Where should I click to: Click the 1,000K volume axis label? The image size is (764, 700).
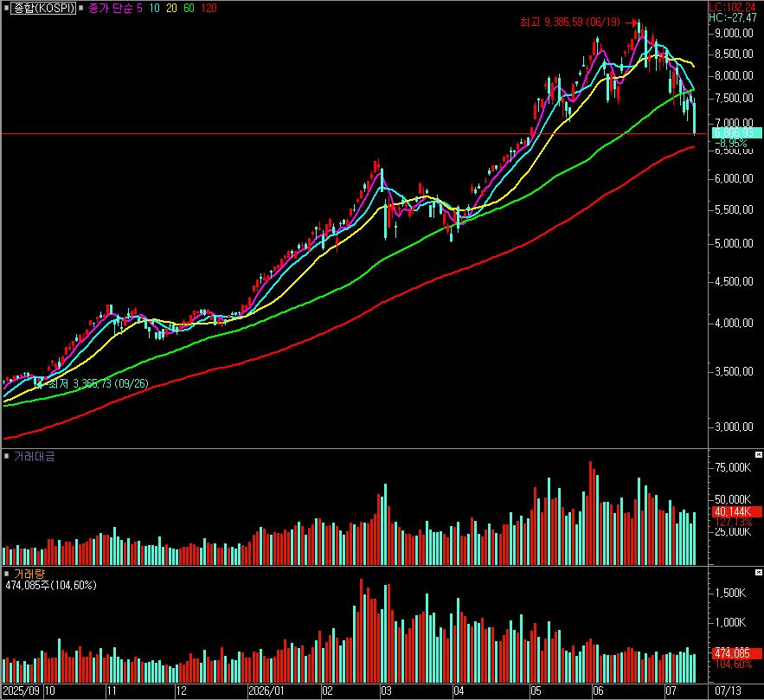(730, 622)
